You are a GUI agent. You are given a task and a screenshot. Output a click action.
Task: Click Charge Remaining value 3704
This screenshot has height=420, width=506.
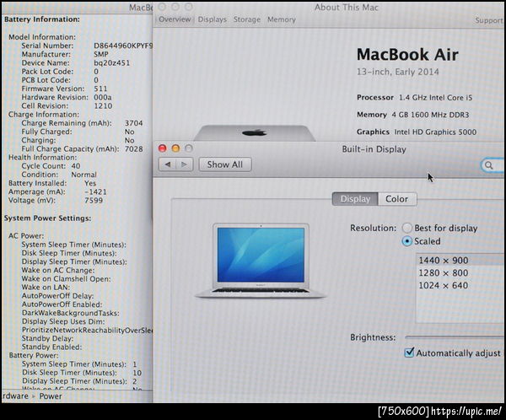pyautogui.click(x=133, y=123)
